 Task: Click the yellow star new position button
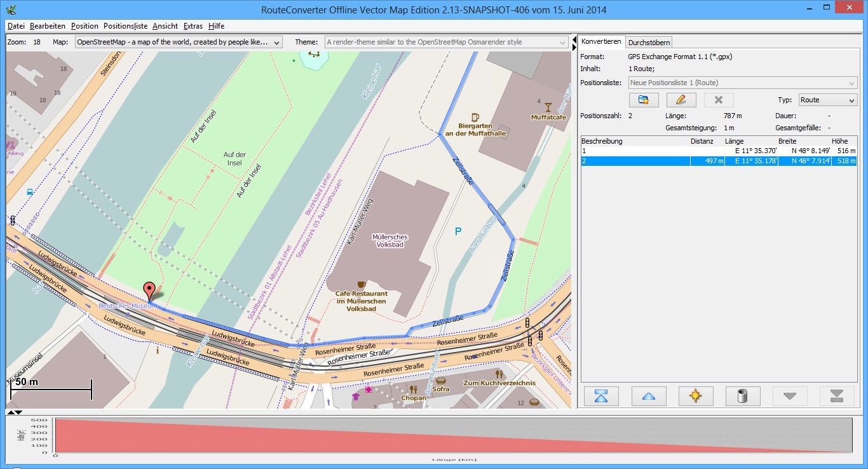coord(695,396)
